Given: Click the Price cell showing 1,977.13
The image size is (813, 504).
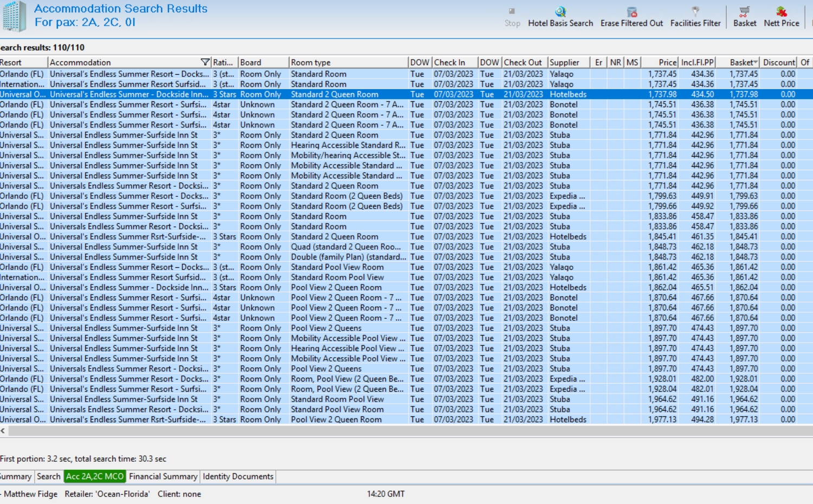Looking at the screenshot, I should (x=662, y=419).
